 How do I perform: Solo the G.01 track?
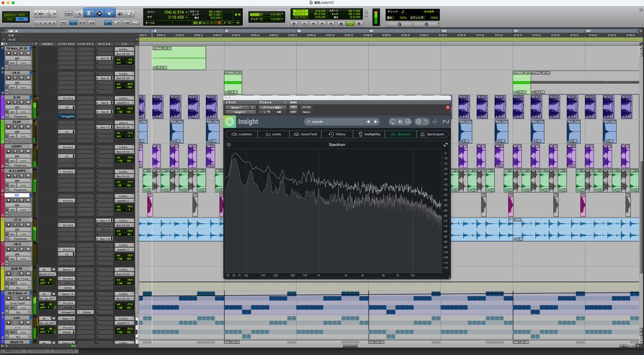click(21, 102)
